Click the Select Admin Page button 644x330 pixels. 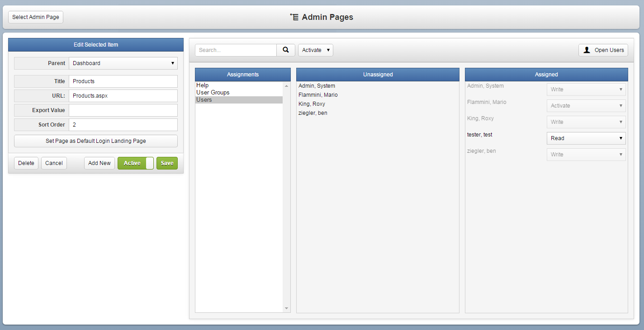point(36,17)
